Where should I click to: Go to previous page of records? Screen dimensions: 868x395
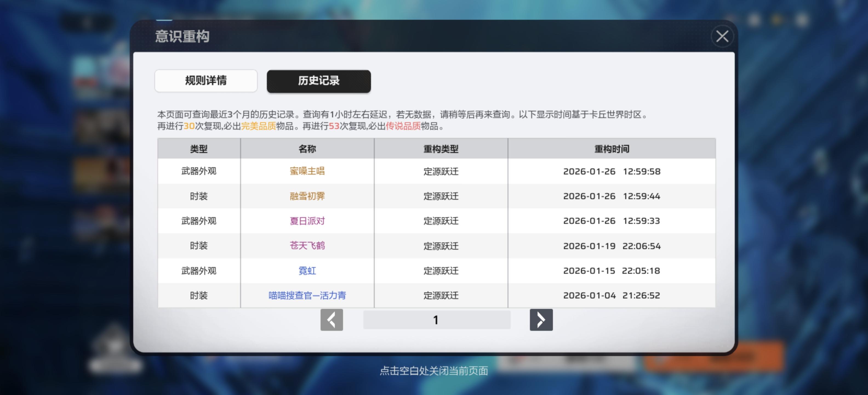coord(332,320)
